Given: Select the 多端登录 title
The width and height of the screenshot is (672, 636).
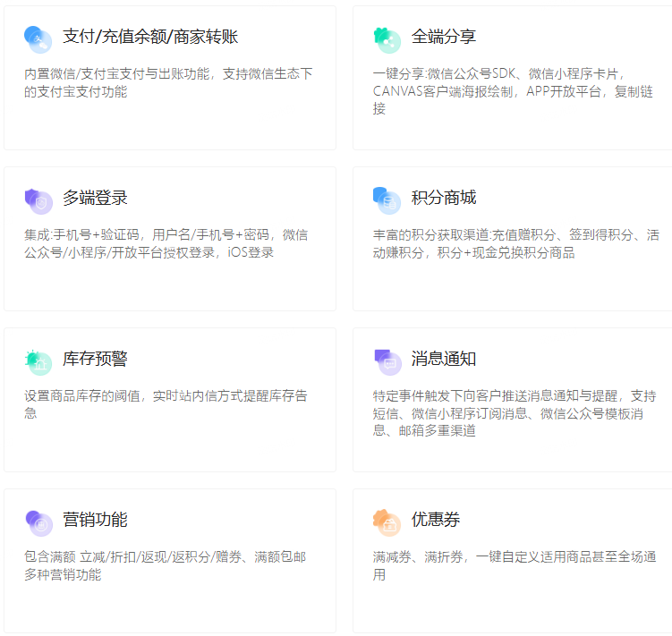Looking at the screenshot, I should pos(95,198).
